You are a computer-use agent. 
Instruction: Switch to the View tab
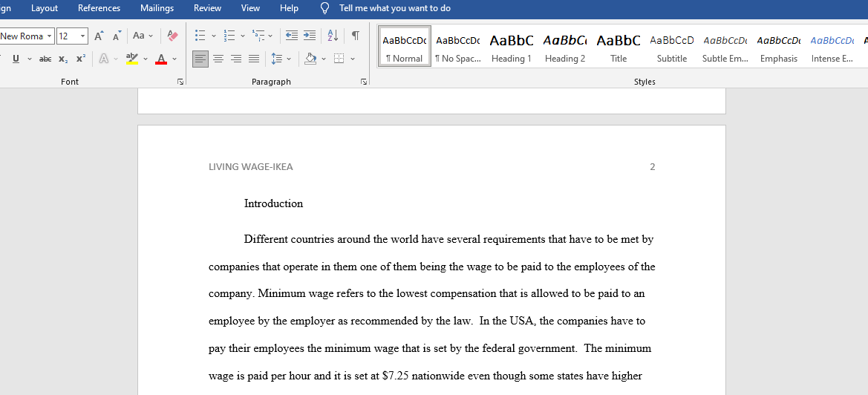tap(251, 7)
